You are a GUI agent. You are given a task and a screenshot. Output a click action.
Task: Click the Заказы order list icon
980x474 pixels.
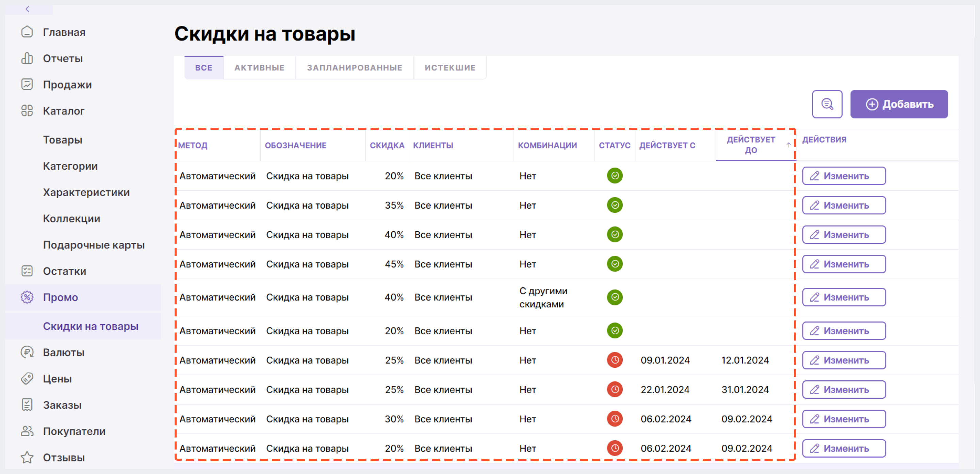coord(27,405)
